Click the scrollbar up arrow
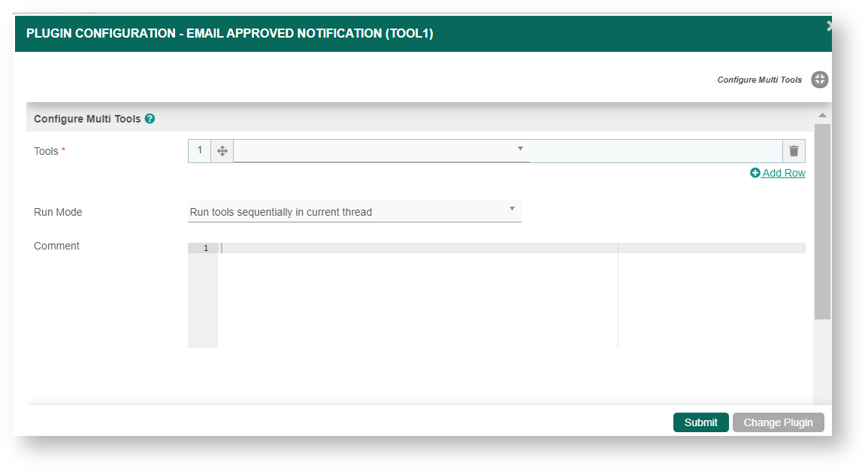Image resolution: width=868 pixels, height=472 pixels. (x=822, y=115)
